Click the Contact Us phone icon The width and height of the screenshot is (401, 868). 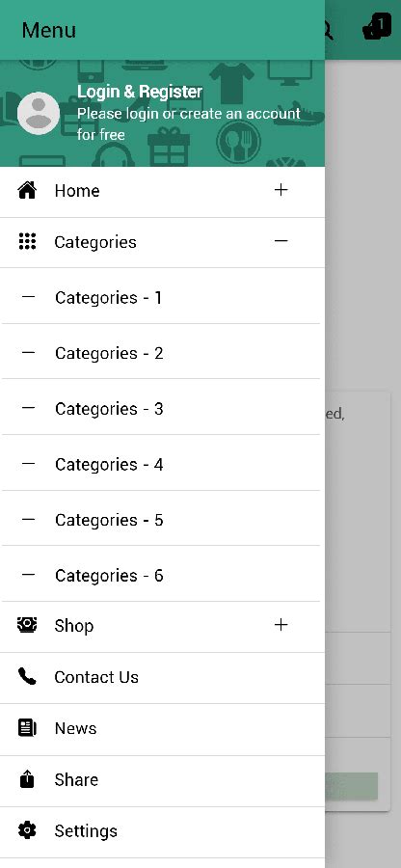point(27,676)
